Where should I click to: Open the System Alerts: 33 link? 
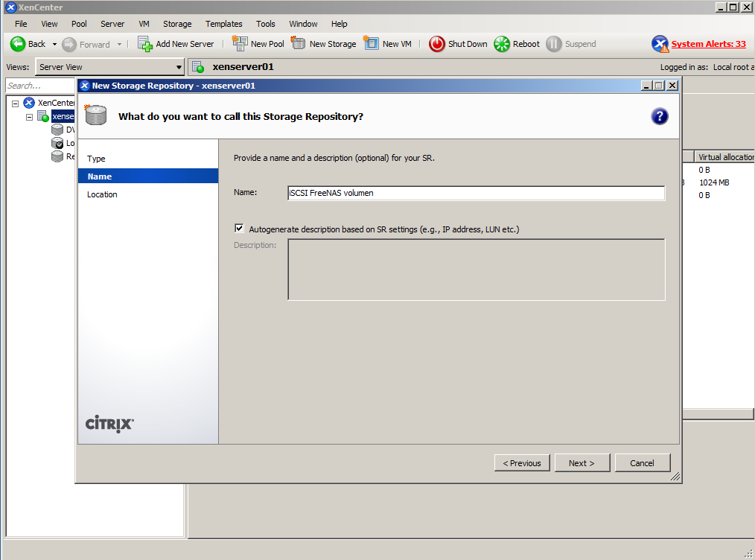point(708,44)
